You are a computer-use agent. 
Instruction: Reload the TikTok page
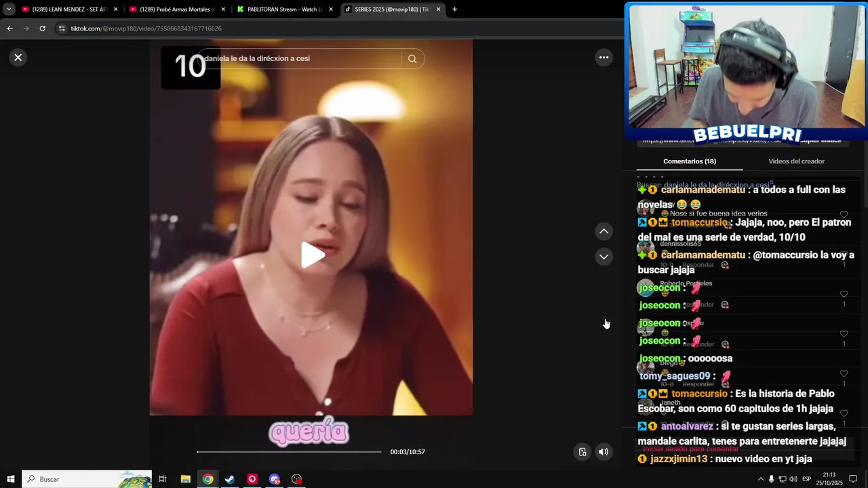42,28
